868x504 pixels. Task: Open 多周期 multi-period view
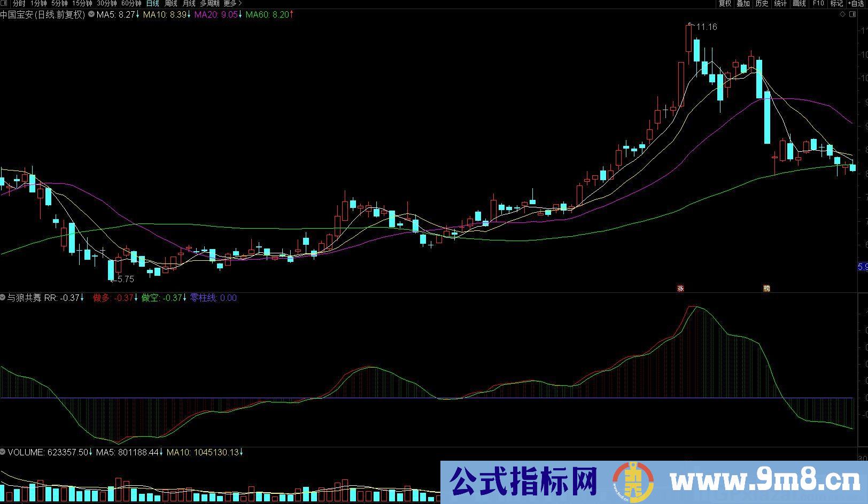[210, 4]
